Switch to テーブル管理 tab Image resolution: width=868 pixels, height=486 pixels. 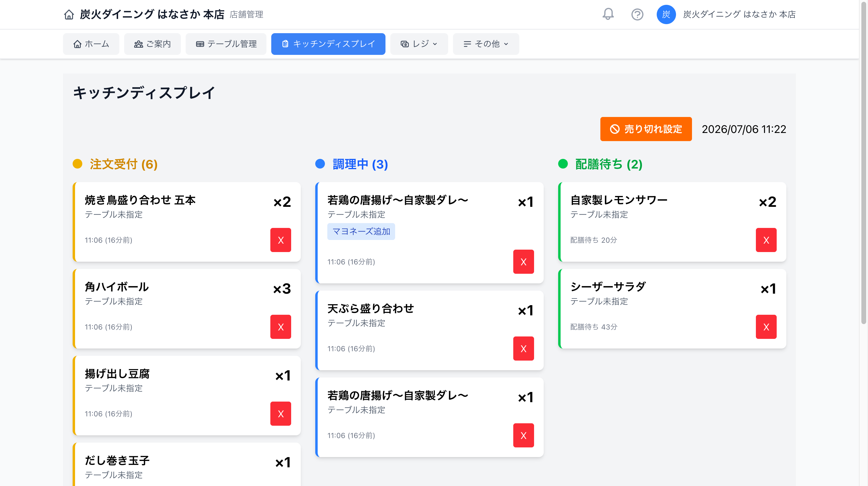[226, 44]
